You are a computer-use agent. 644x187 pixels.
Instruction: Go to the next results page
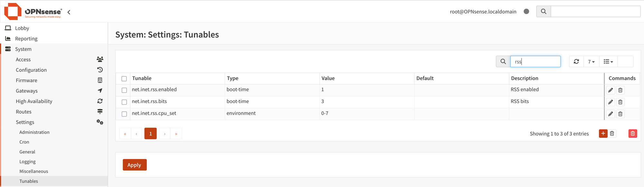[165, 134]
